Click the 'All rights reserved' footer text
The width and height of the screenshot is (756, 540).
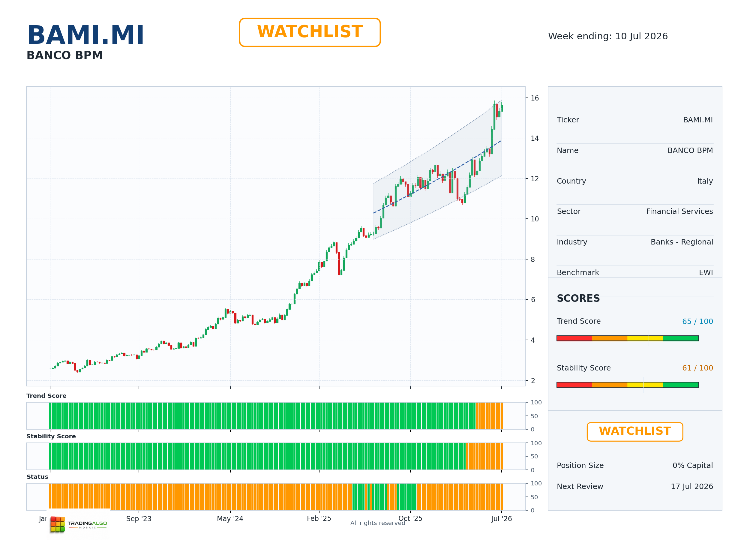(x=378, y=523)
